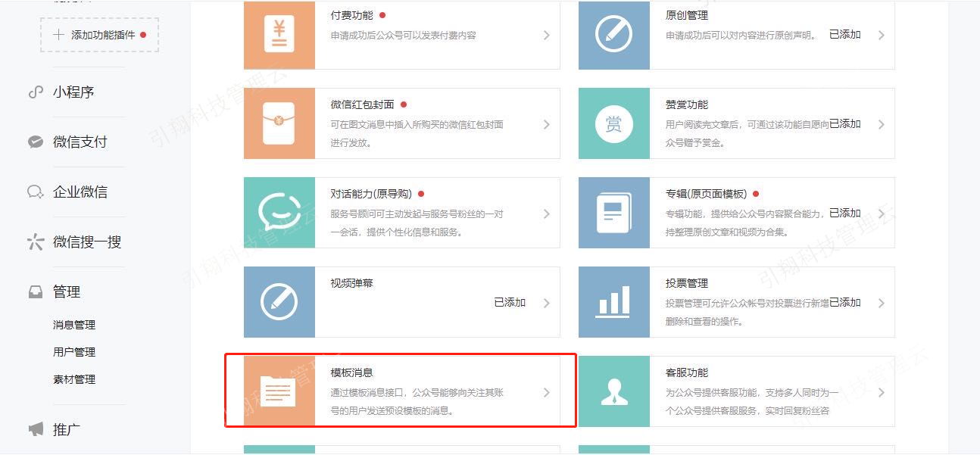Open 赞赏功能 via its right chevron
The height and width of the screenshot is (455, 980).
coord(881,124)
